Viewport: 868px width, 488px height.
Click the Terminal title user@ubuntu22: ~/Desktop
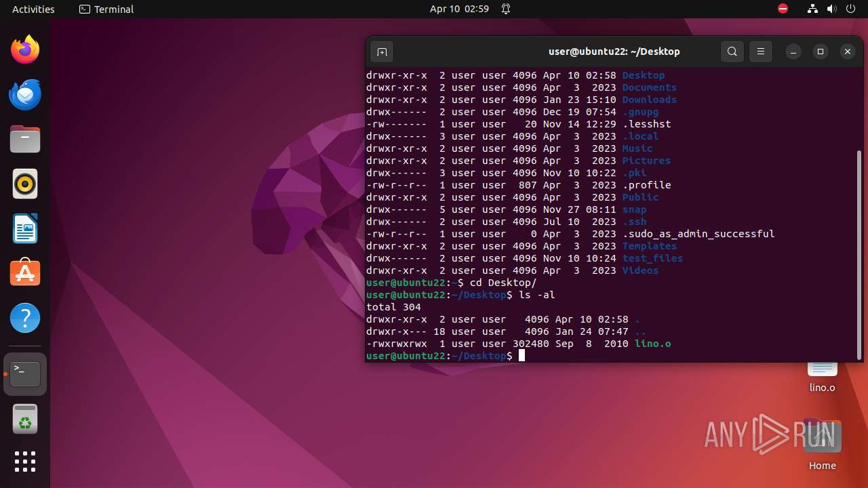point(614,52)
